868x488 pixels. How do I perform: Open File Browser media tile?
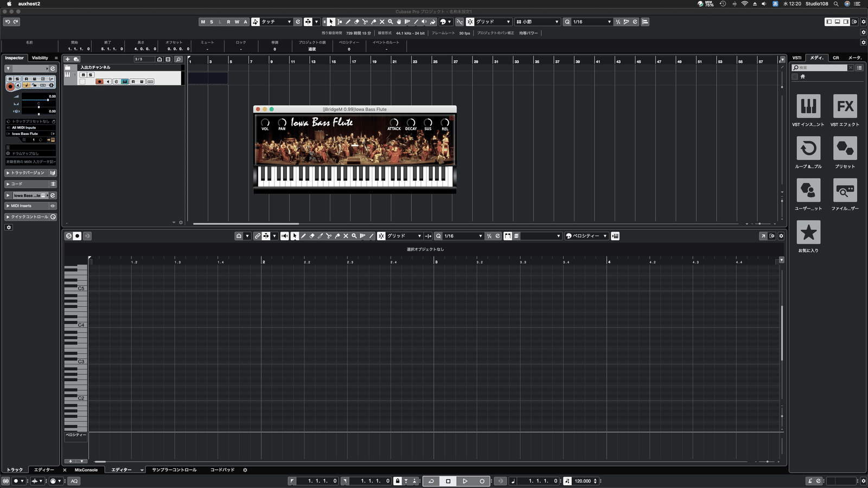coord(845,190)
